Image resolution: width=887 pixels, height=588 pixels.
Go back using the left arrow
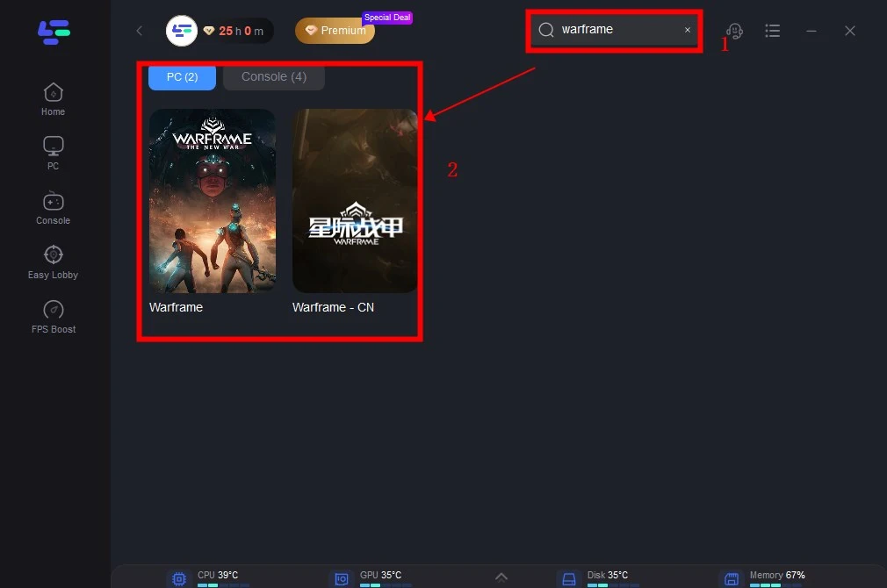139,31
